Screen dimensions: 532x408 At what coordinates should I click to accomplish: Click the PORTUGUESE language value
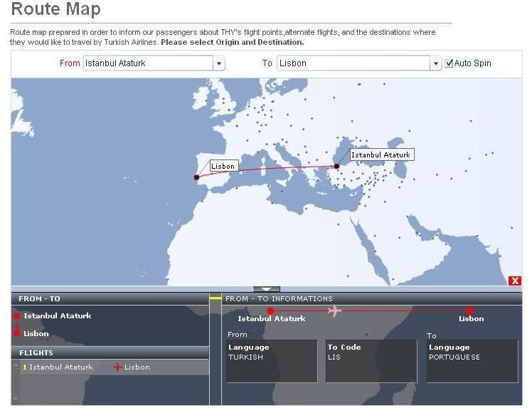[x=454, y=357]
